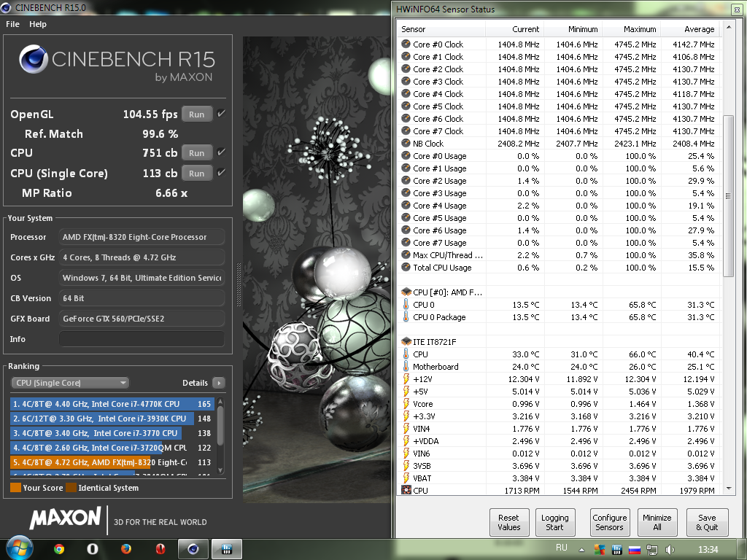Click the Core #3 Clock sensor icon
This screenshot has width=747, height=560.
[x=406, y=81]
